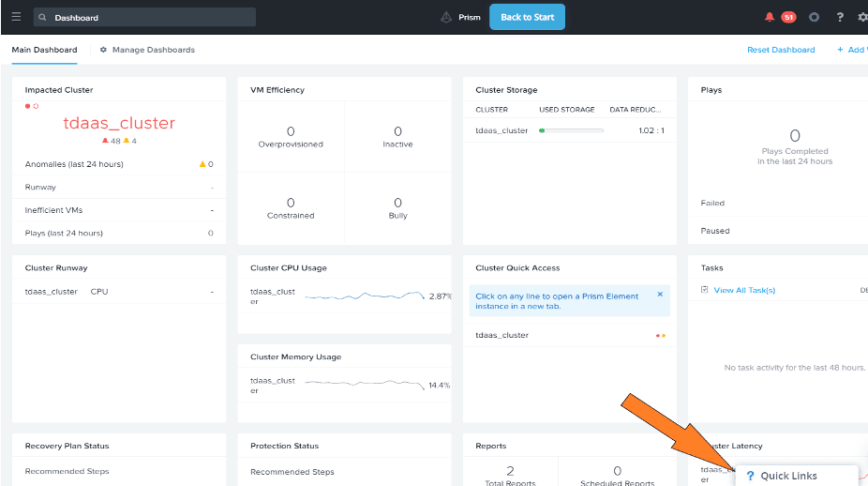Click the anomalies warning triangle icon
Screen dimensions: 868x486
coord(202,164)
